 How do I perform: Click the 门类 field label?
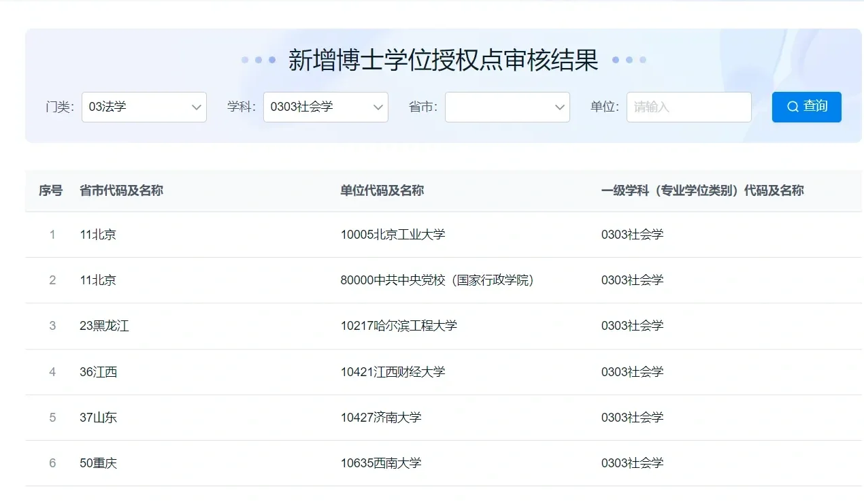pyautogui.click(x=60, y=107)
